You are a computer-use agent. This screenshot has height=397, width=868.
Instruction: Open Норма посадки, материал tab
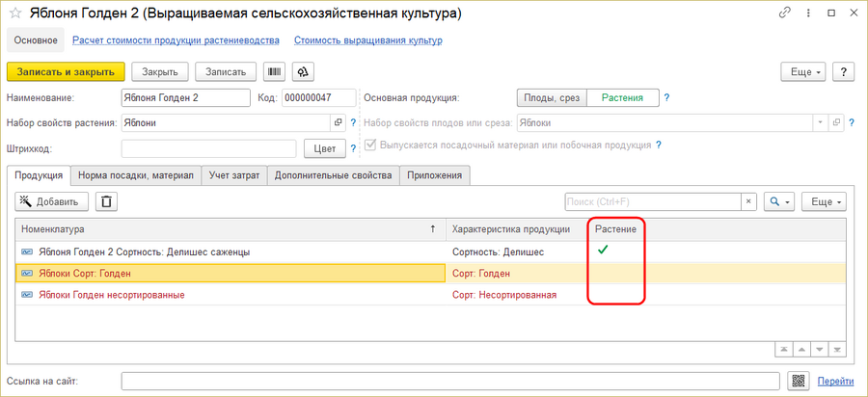point(136,175)
